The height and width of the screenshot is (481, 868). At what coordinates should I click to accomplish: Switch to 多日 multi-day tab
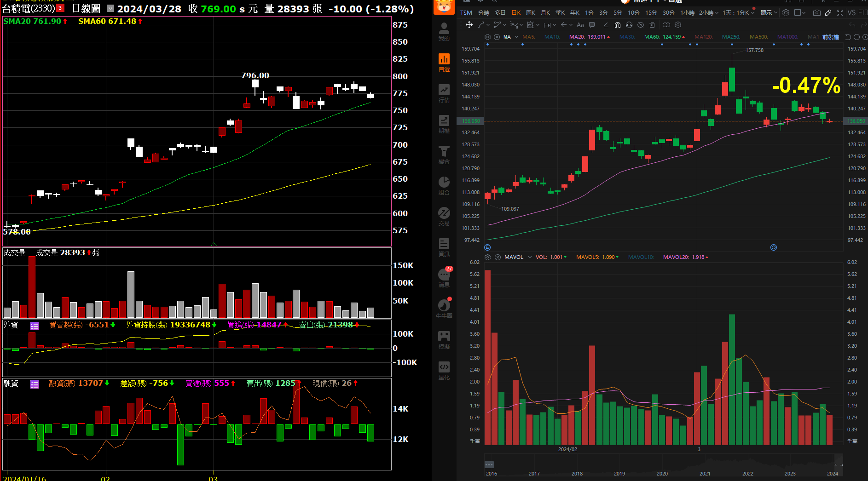(500, 13)
